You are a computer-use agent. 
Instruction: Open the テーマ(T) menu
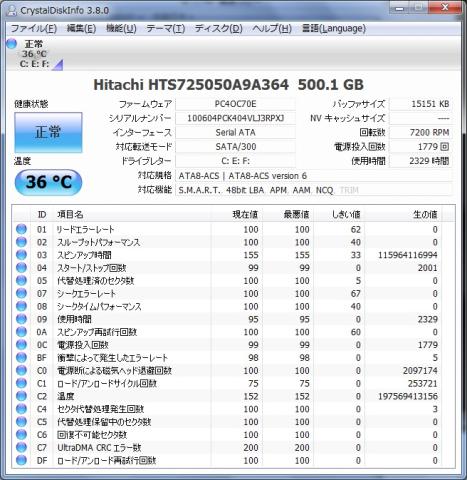pyautogui.click(x=166, y=29)
